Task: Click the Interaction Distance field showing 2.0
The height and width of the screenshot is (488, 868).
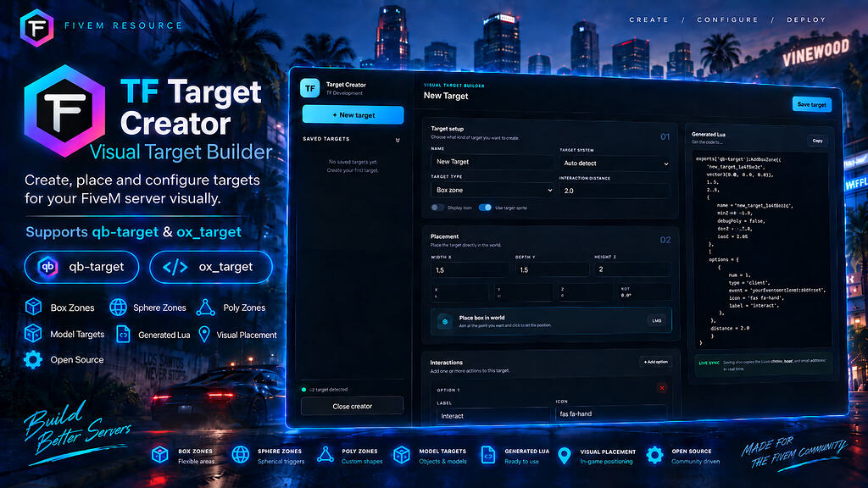Action: tap(615, 191)
